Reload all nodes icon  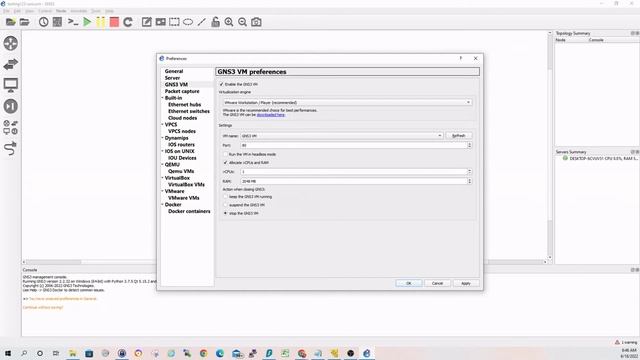(128, 22)
